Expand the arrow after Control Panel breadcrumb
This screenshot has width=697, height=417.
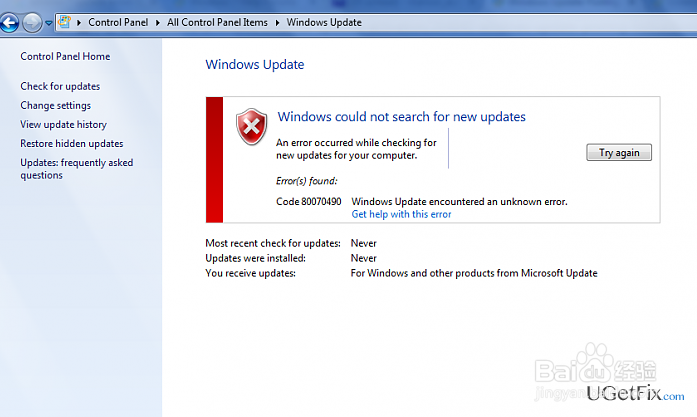[x=157, y=23]
